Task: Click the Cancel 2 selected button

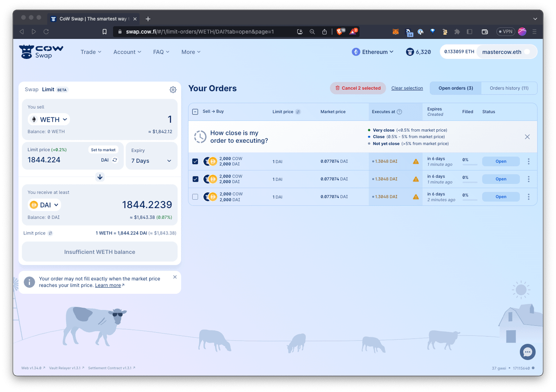Action: (x=358, y=88)
